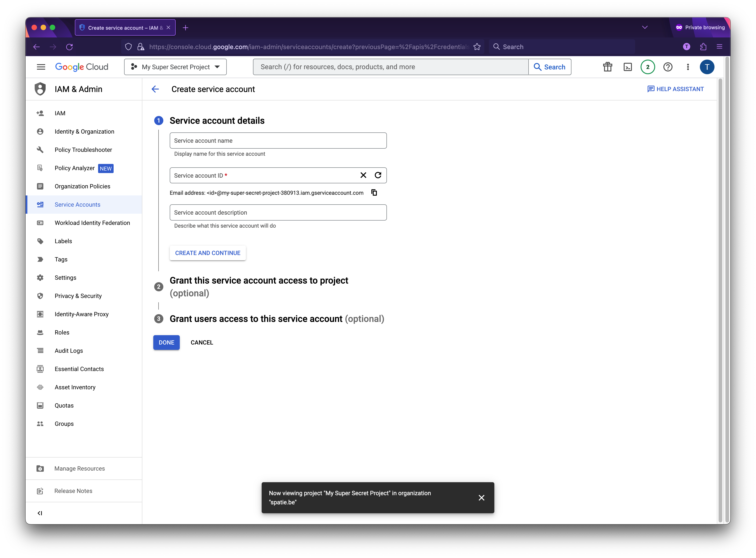Click the gift icon for free trial offers
Image resolution: width=756 pixels, height=558 pixels.
607,66
